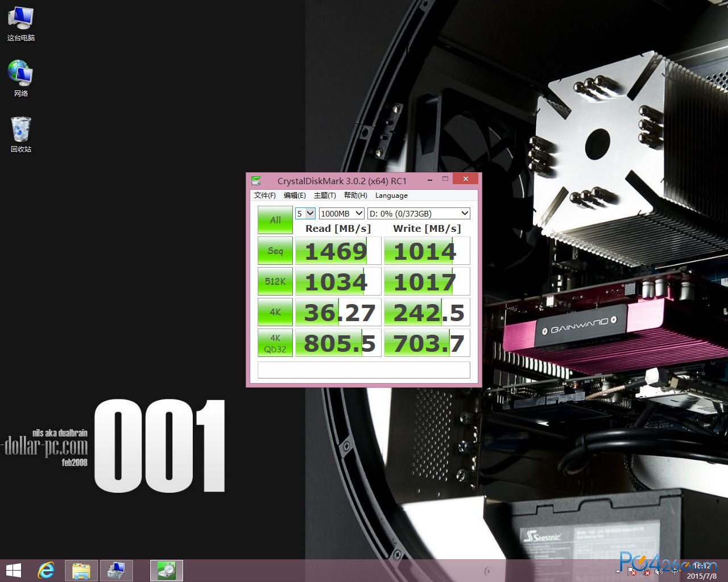
Task: Open the 编辑(E) menu
Action: tap(295, 196)
